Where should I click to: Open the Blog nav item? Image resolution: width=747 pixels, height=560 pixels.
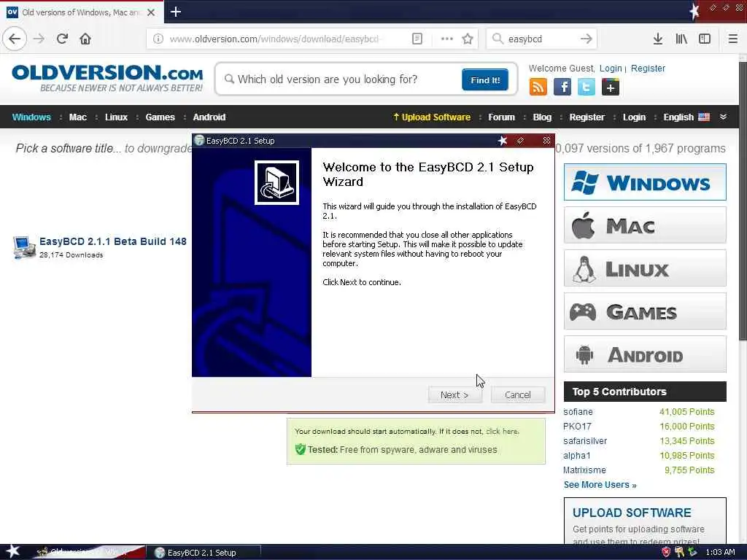tap(542, 117)
